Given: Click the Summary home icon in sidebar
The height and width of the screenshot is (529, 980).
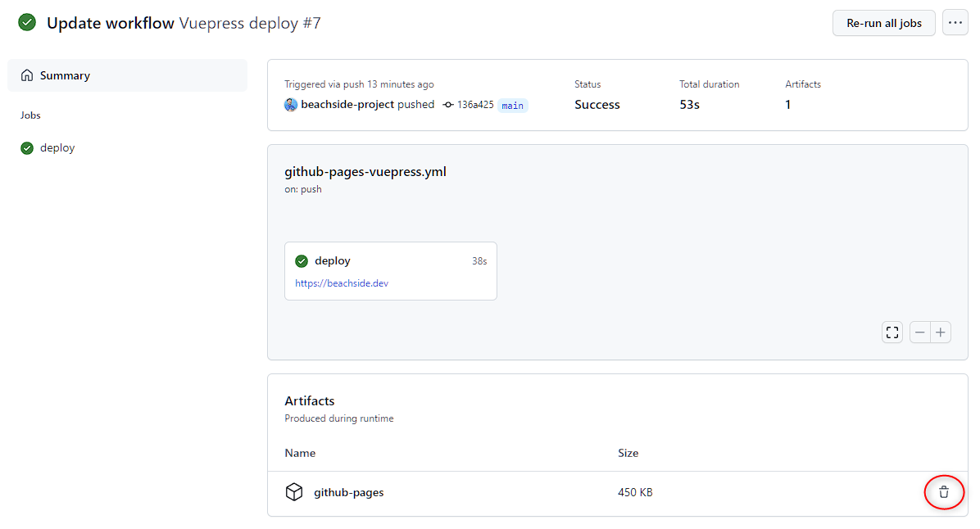Looking at the screenshot, I should [x=27, y=75].
